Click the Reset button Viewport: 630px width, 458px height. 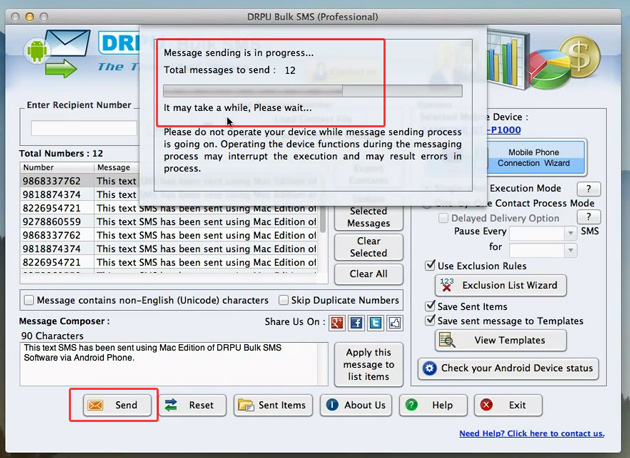tap(192, 405)
